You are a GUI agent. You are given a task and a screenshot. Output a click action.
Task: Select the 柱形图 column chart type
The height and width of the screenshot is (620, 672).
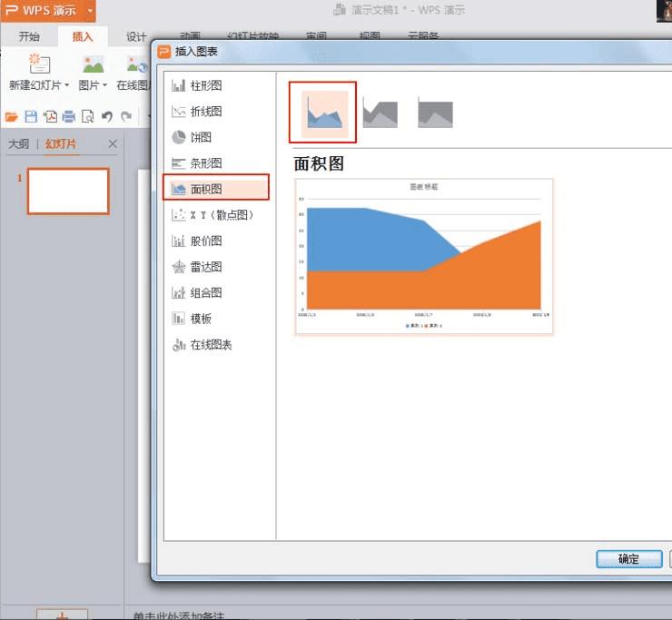pyautogui.click(x=197, y=85)
